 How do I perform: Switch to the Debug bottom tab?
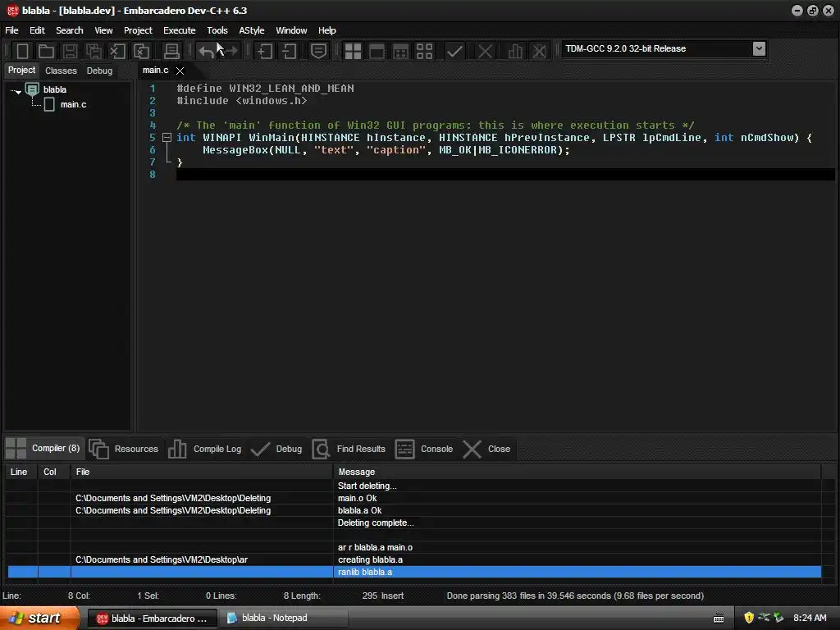tap(276, 449)
